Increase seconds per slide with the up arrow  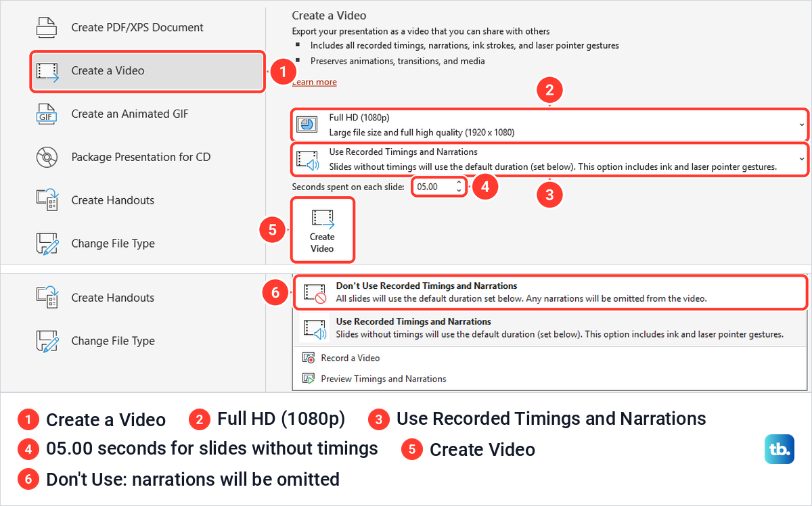(x=459, y=183)
